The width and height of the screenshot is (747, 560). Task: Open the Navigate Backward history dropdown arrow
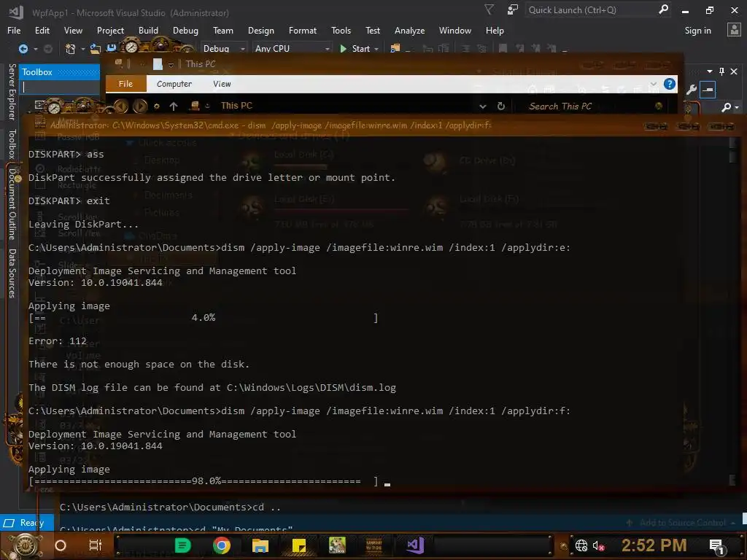coord(35,49)
